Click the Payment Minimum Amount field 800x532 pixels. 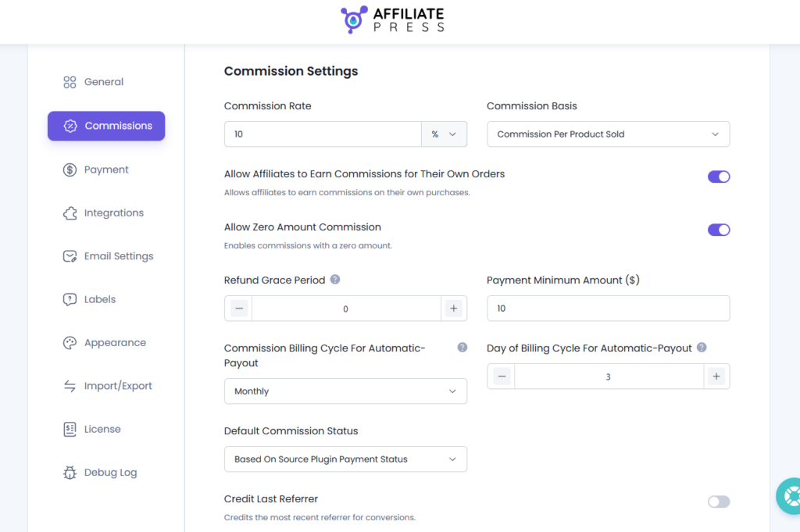coord(608,309)
